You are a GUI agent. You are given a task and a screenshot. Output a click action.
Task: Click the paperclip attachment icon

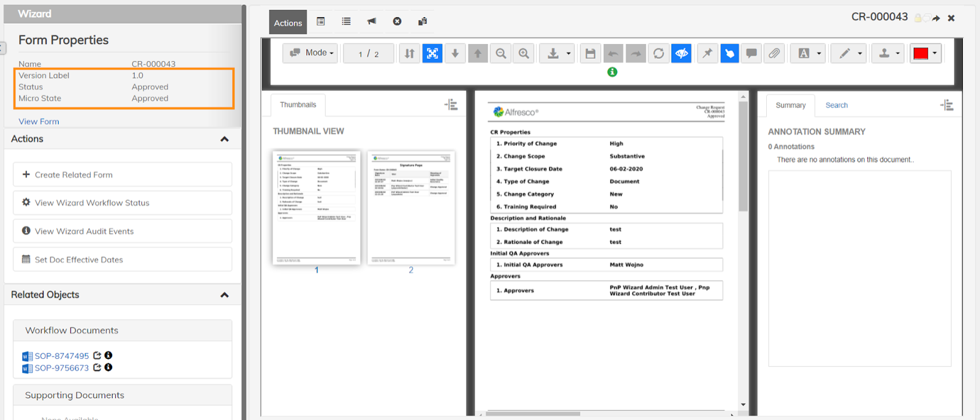pyautogui.click(x=774, y=53)
